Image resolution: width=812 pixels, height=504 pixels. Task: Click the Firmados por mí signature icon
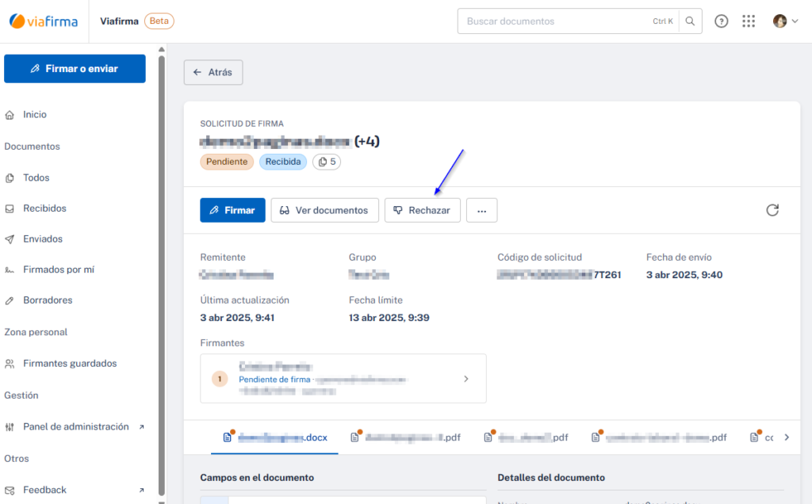tap(10, 270)
